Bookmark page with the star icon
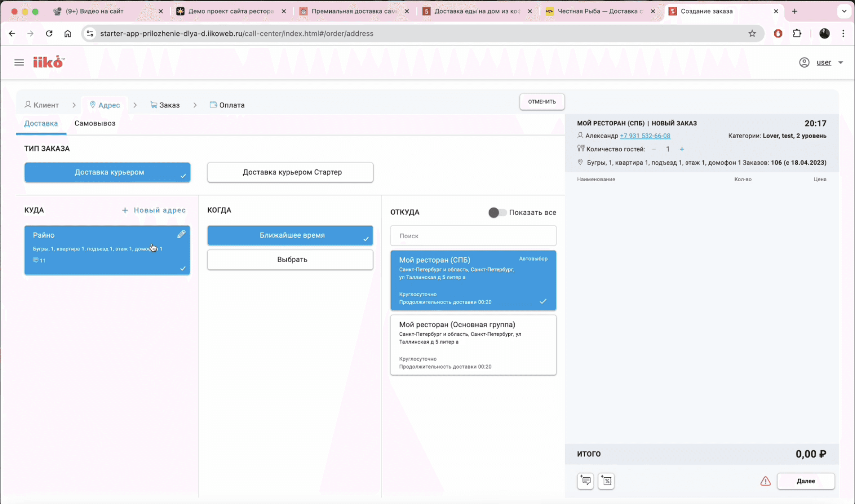 752,33
